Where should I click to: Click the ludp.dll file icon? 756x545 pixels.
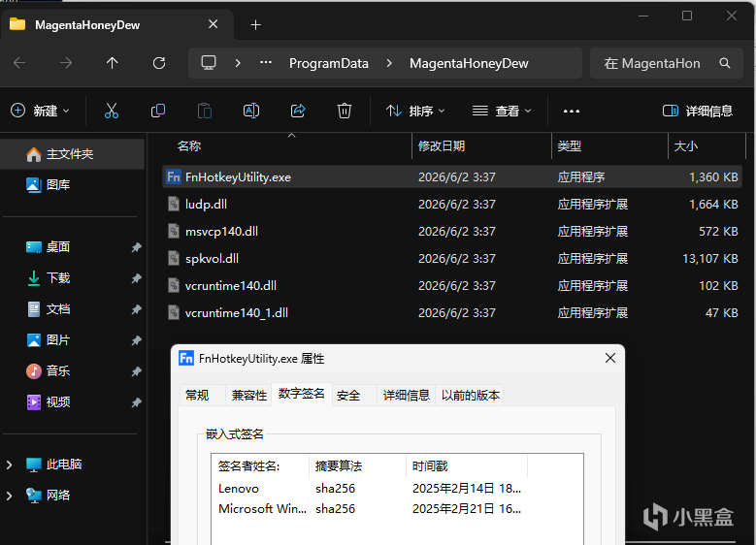pos(174,205)
